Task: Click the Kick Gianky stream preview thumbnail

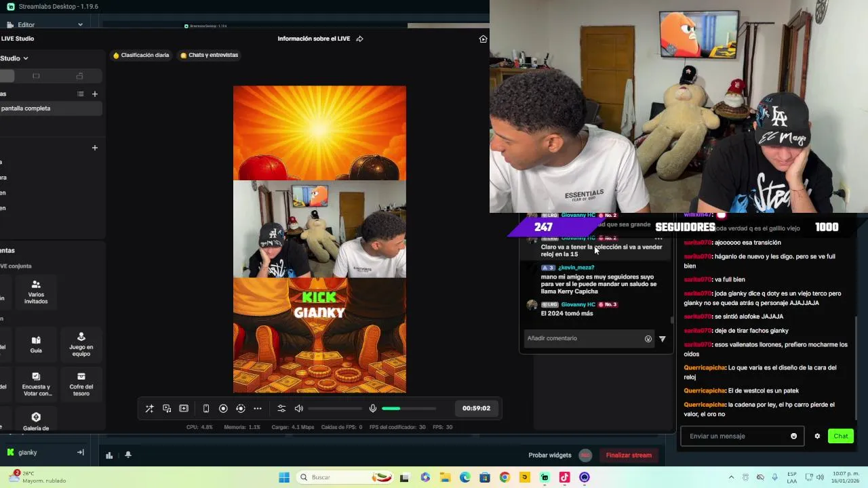Action: 319,239
